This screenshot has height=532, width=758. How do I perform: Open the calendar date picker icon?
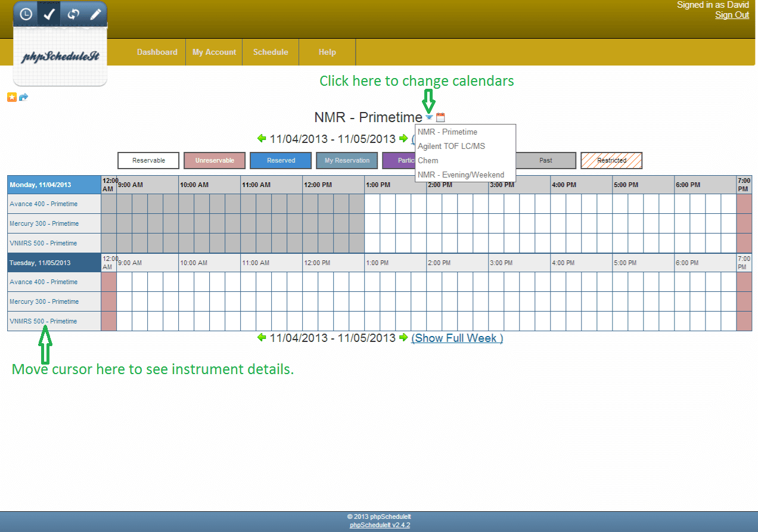click(440, 117)
